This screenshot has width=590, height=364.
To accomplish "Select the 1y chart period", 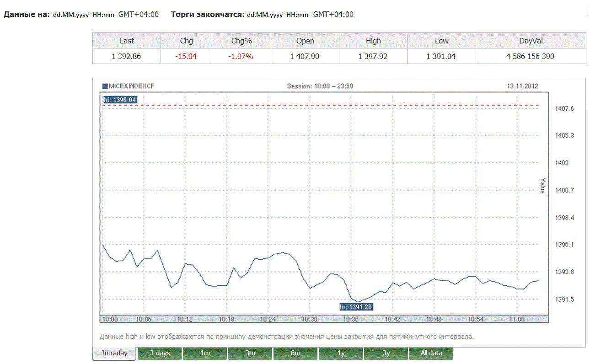I will tap(341, 353).
